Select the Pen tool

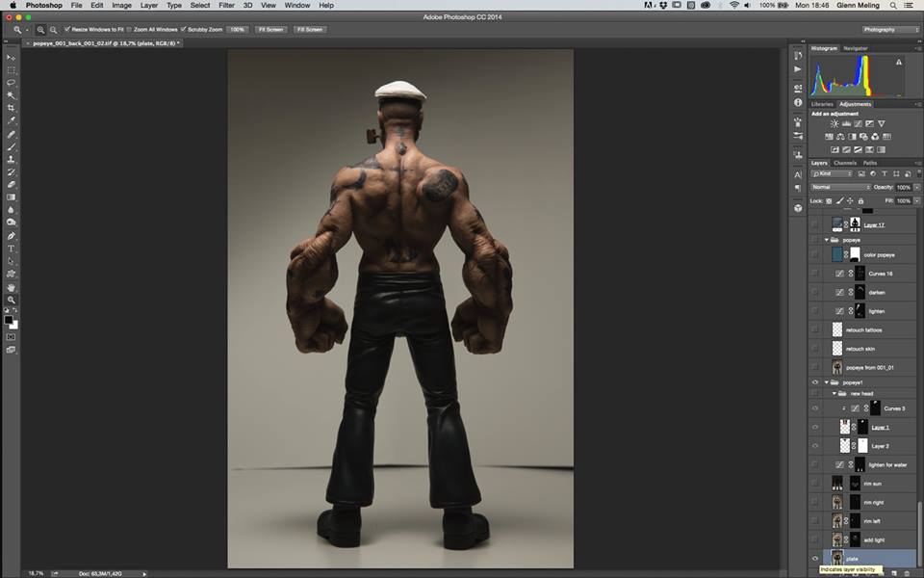tap(12, 236)
